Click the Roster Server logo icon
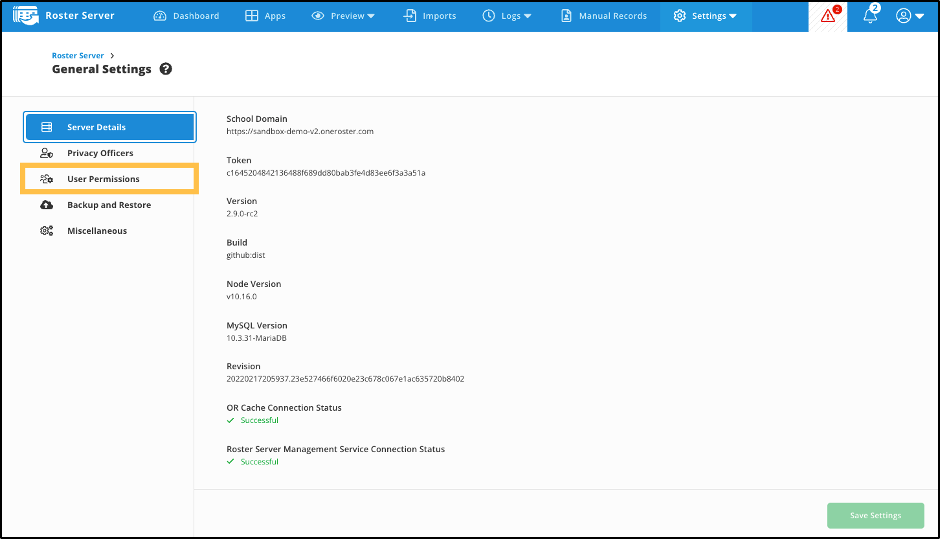Screen dimensions: 940x540 click(25, 16)
